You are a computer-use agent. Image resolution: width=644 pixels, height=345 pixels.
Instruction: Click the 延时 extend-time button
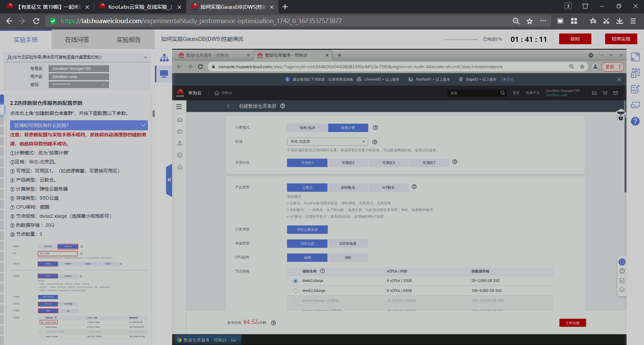point(575,39)
